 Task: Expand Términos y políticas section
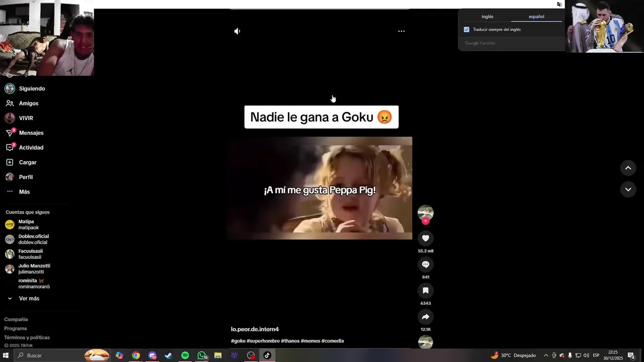coord(27,337)
